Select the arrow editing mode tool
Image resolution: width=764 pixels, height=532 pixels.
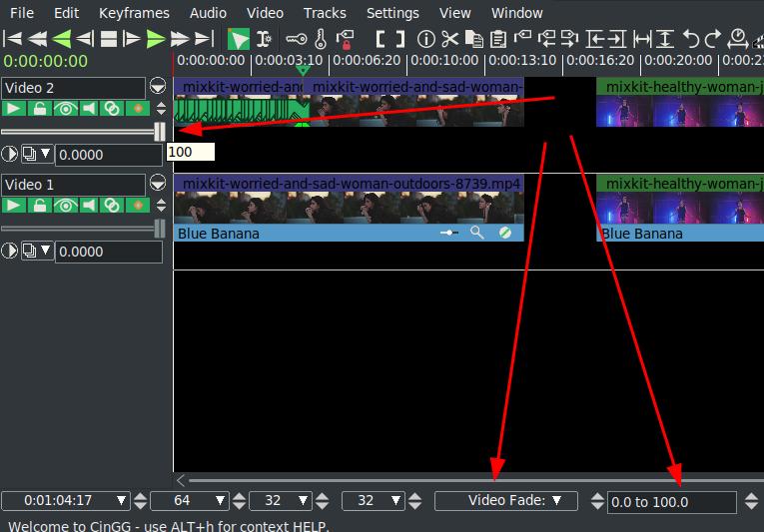[239, 40]
